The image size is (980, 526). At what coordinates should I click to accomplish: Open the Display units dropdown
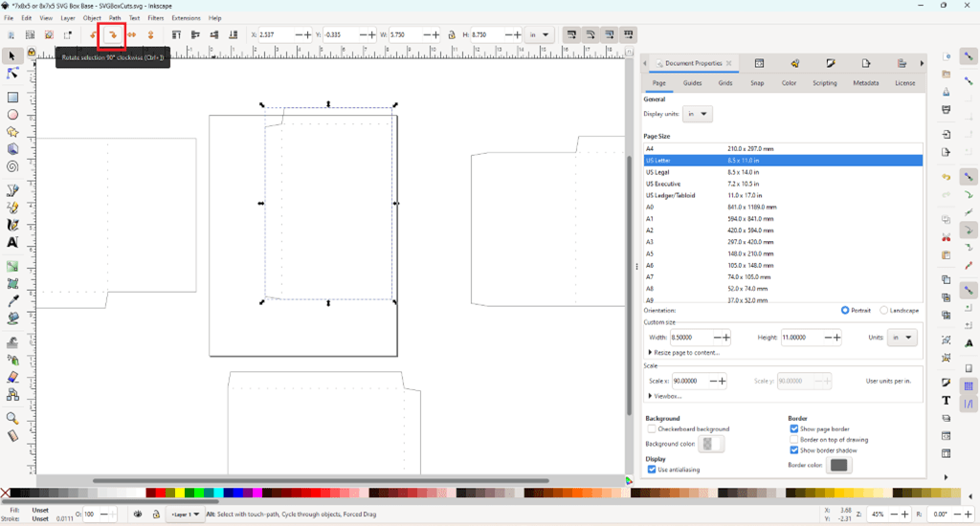[x=700, y=114]
